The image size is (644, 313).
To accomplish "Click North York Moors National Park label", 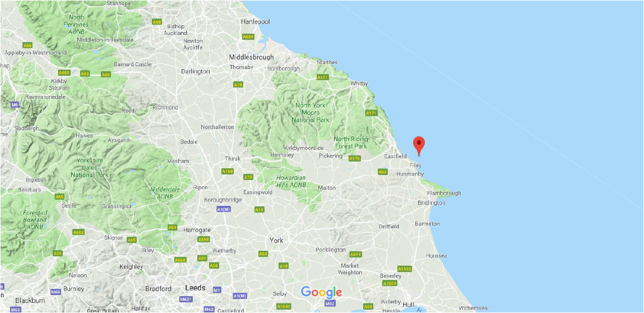I will coord(310,113).
